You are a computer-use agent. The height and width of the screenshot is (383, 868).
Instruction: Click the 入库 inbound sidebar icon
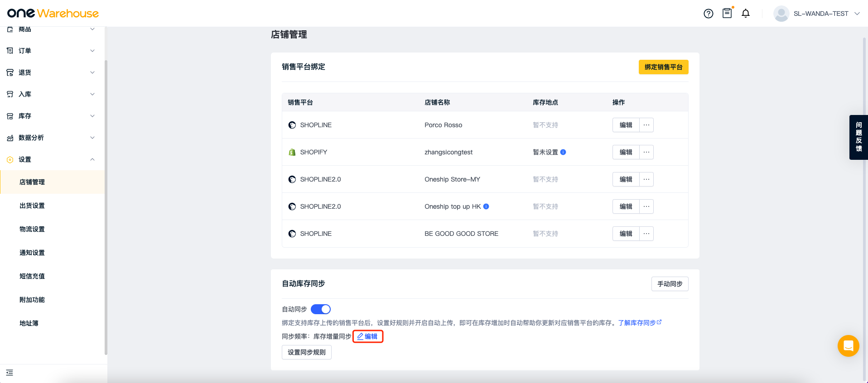pos(10,94)
